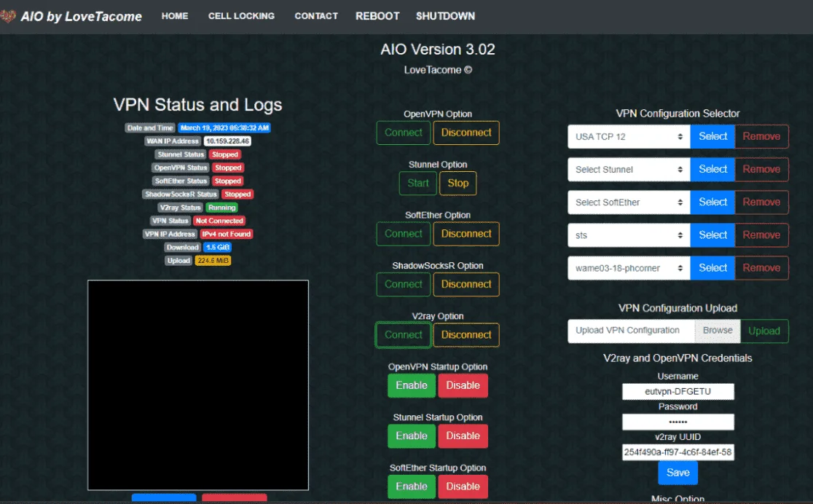Enable OpenVPN startup option
Screen dimensions: 813x504
point(412,385)
